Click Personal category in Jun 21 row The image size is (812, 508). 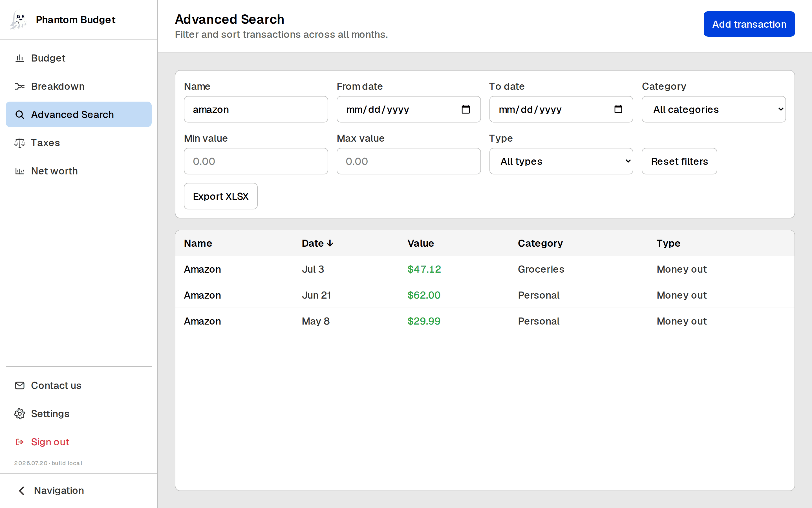(x=539, y=295)
